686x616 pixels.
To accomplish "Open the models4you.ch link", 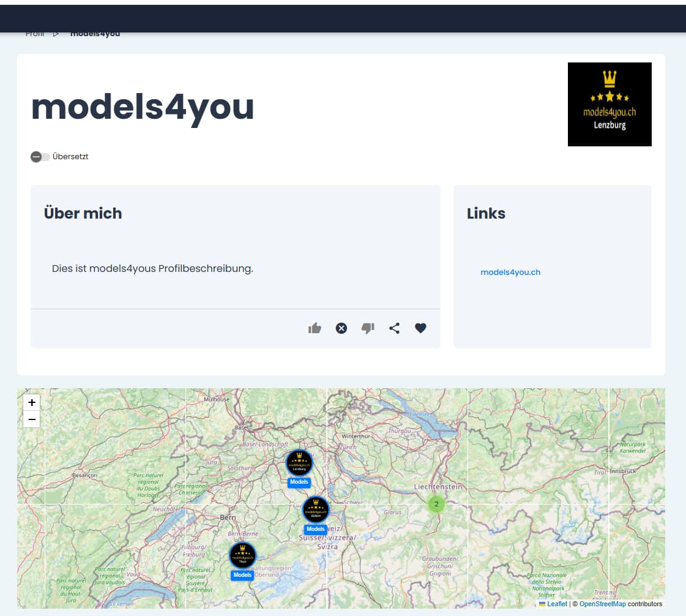I will pos(510,272).
